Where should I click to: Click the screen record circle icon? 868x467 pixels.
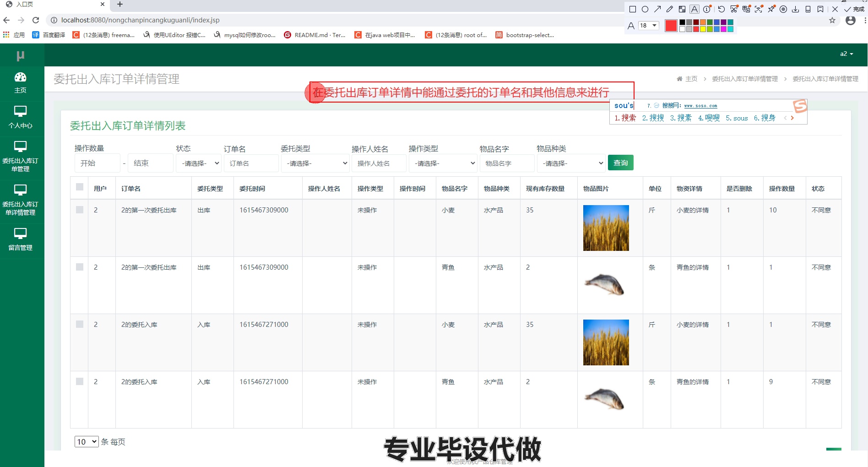783,9
